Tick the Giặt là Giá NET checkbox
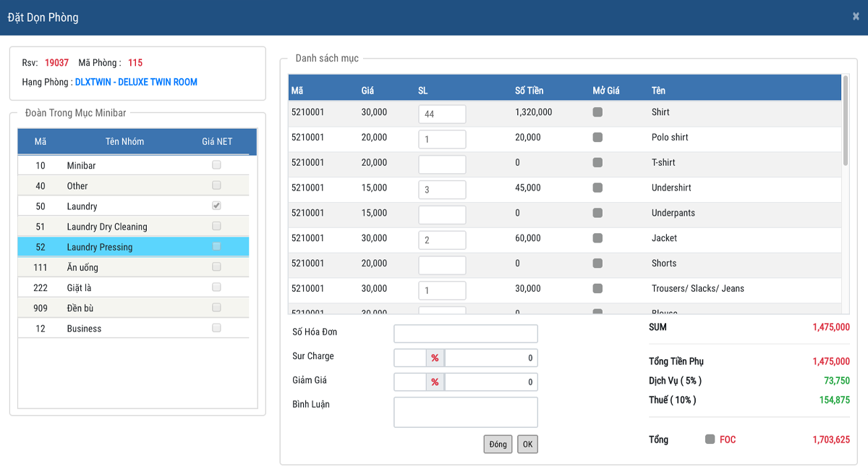The height and width of the screenshot is (475, 868). pos(216,287)
